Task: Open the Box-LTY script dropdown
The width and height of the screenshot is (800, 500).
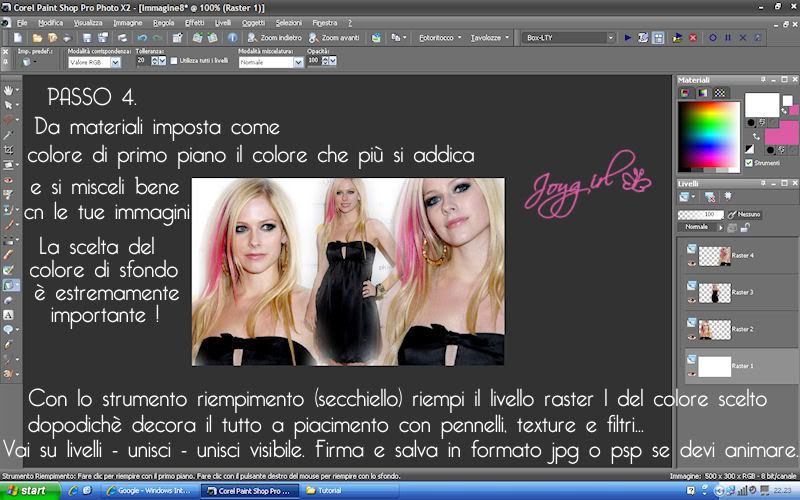Action: tap(610, 38)
